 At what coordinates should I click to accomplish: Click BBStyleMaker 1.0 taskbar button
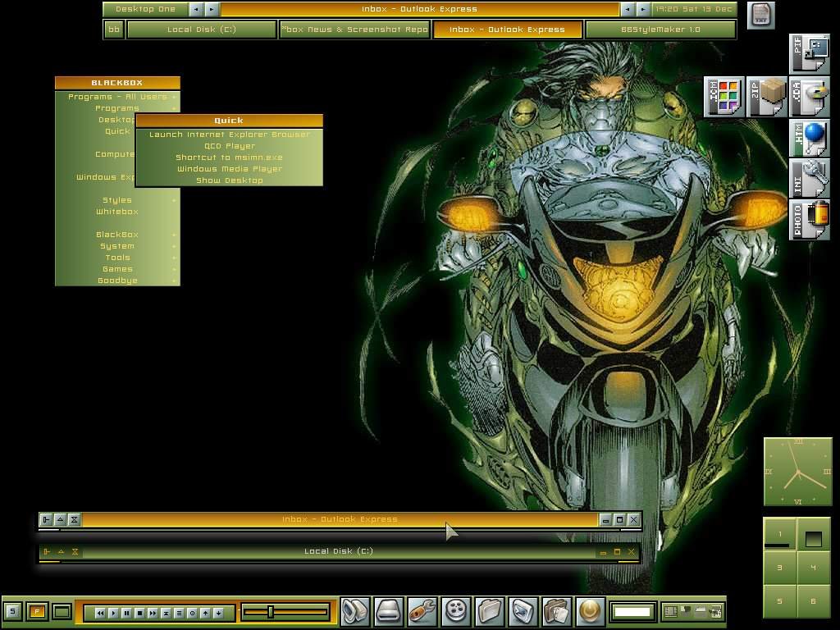pos(660,30)
